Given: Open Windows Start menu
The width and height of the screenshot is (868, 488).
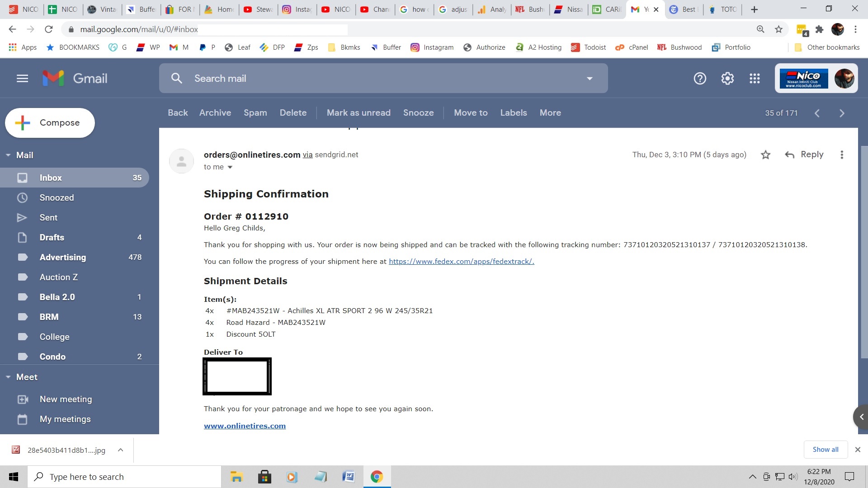Looking at the screenshot, I should pos(14,477).
